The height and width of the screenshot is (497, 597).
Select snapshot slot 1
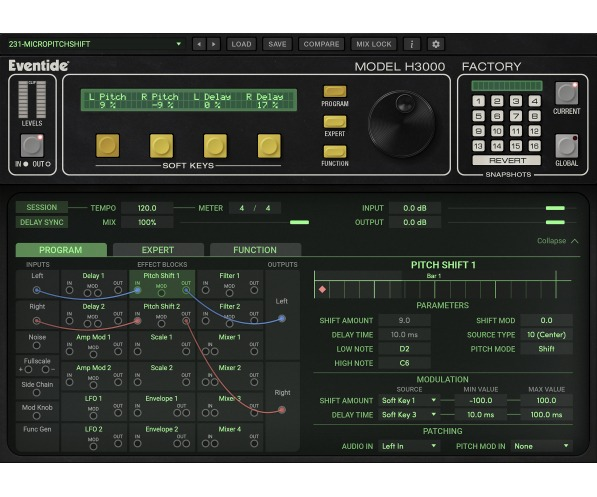[479, 101]
